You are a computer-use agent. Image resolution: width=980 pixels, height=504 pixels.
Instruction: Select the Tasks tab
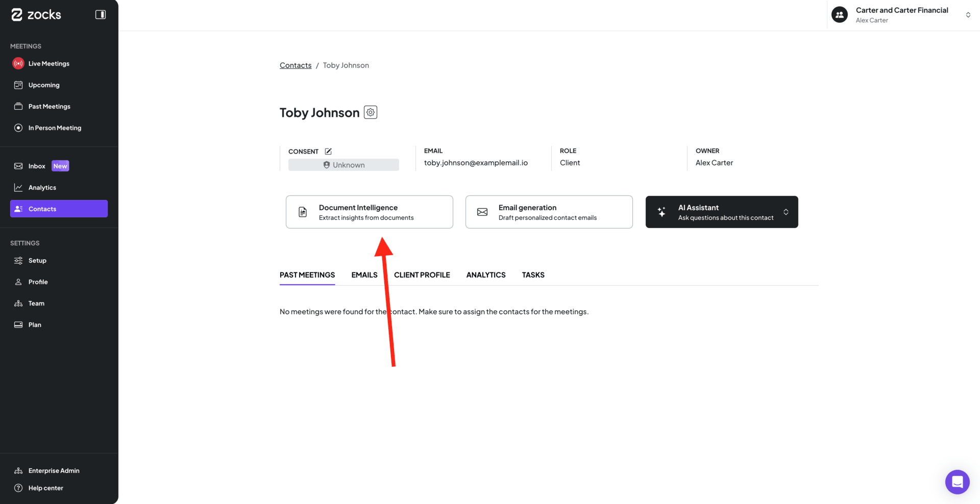(533, 275)
